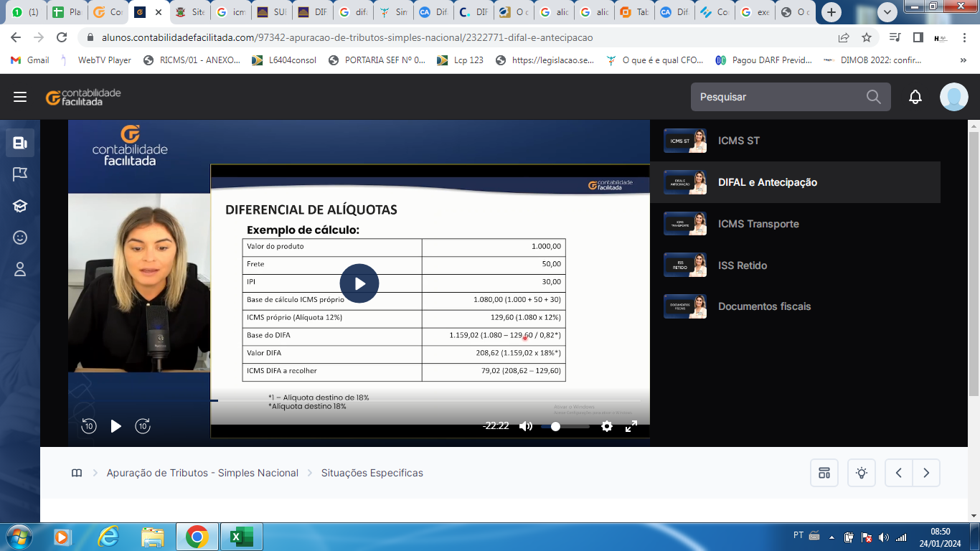
Task: Open the Windows Start button
Action: pyautogui.click(x=18, y=537)
